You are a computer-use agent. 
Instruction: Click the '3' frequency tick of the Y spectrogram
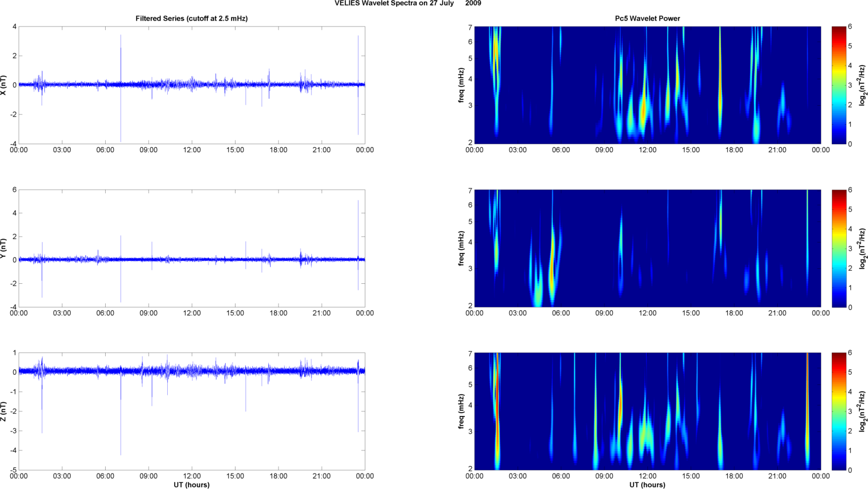click(x=470, y=268)
